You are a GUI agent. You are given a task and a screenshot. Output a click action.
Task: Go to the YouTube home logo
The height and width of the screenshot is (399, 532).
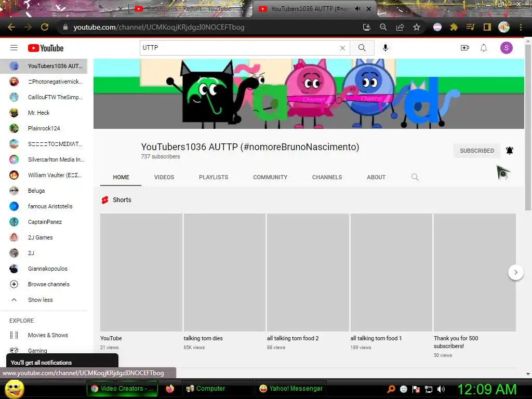pos(46,48)
